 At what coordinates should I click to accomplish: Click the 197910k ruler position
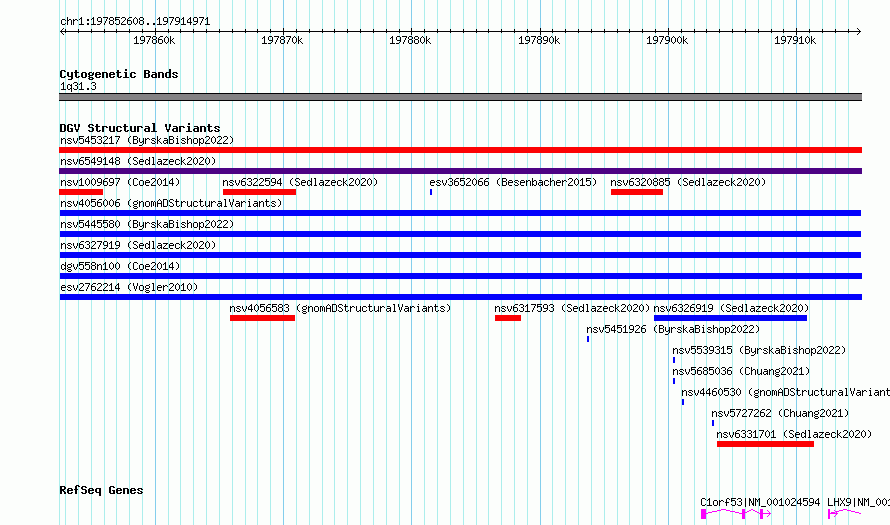pyautogui.click(x=795, y=40)
